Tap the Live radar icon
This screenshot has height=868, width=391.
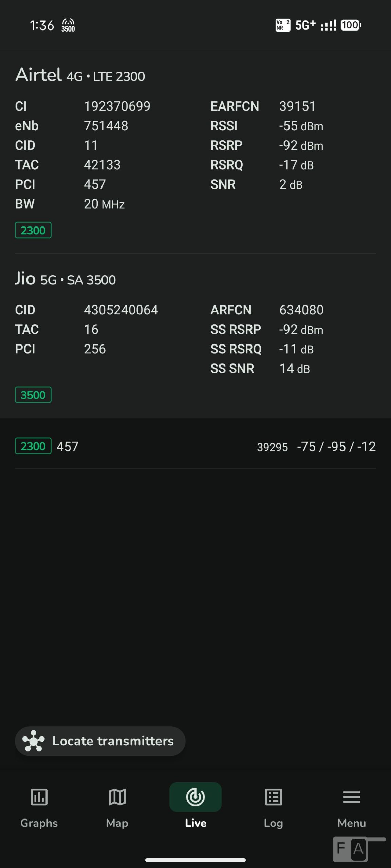195,796
